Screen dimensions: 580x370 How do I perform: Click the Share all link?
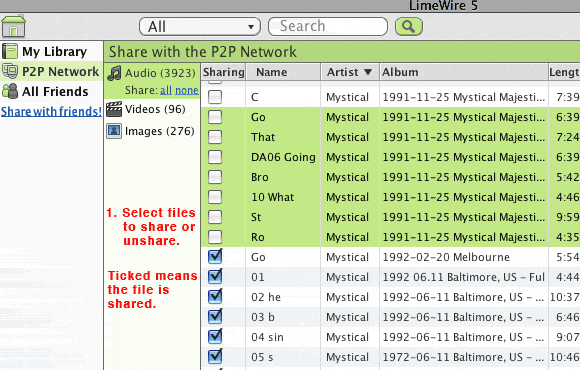coord(166,90)
